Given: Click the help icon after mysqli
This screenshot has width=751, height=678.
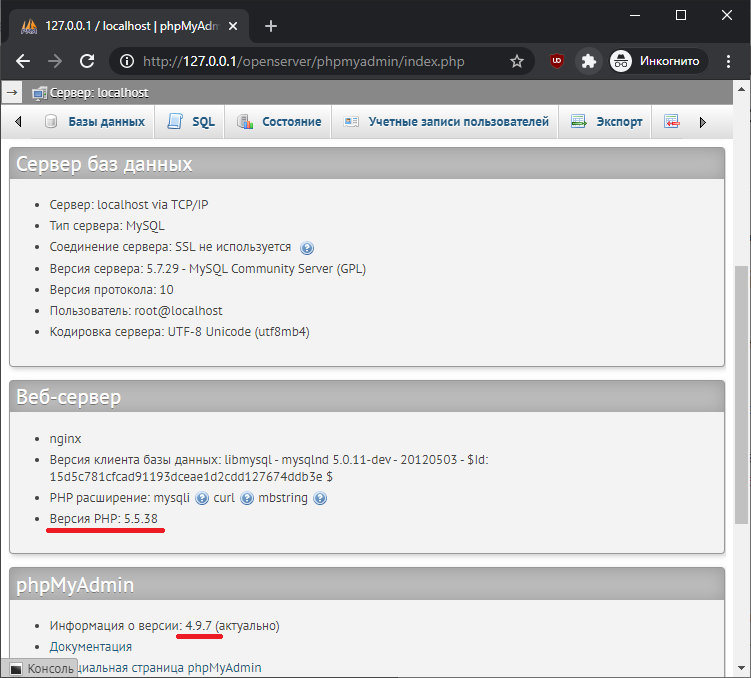Looking at the screenshot, I should coord(202,498).
